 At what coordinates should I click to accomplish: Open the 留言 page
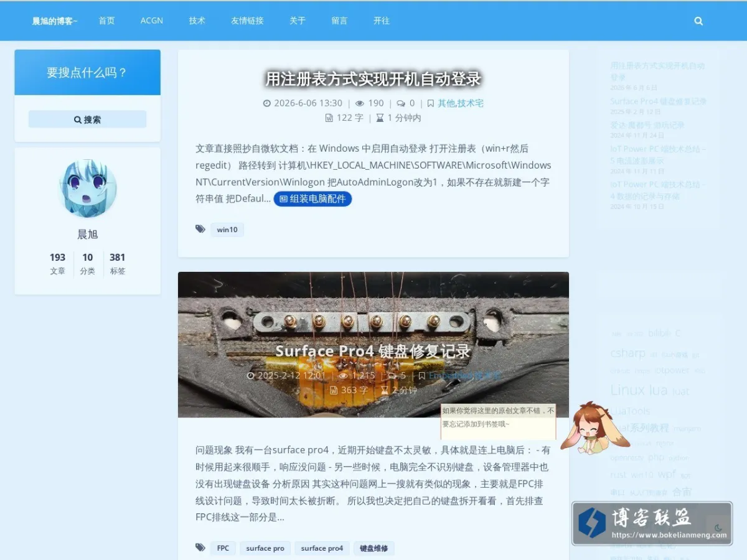(x=339, y=21)
